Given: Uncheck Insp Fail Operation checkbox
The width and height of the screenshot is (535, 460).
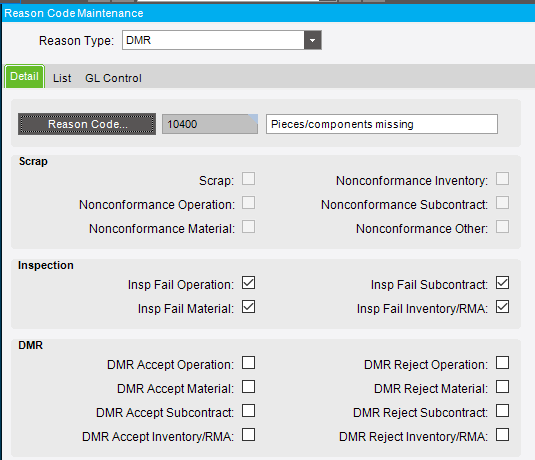Looking at the screenshot, I should point(248,283).
